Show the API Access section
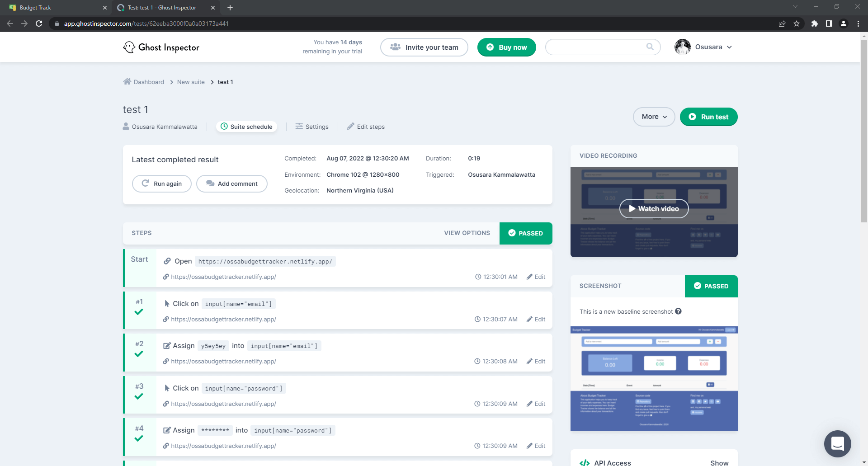Viewport: 868px width, 466px height. [x=719, y=462]
